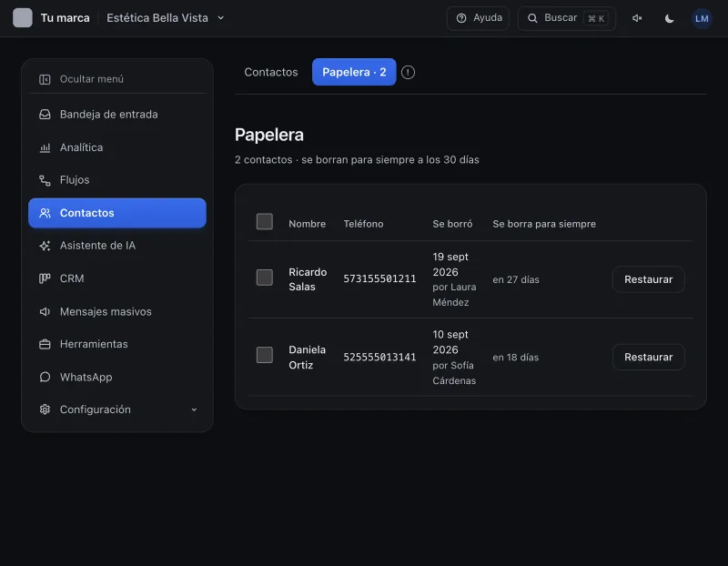Viewport: 728px width, 566px height.
Task: Go to Mensajes masivos in sidebar
Action: [117, 311]
